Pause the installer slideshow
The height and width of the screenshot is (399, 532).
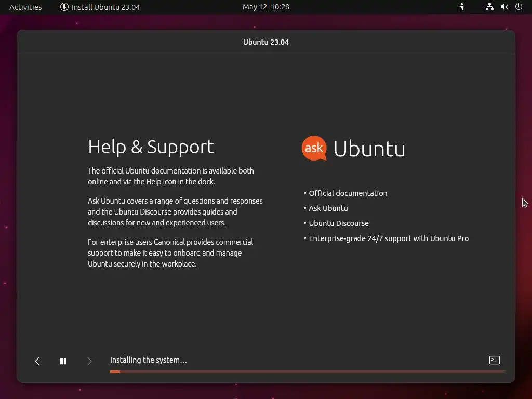point(63,361)
